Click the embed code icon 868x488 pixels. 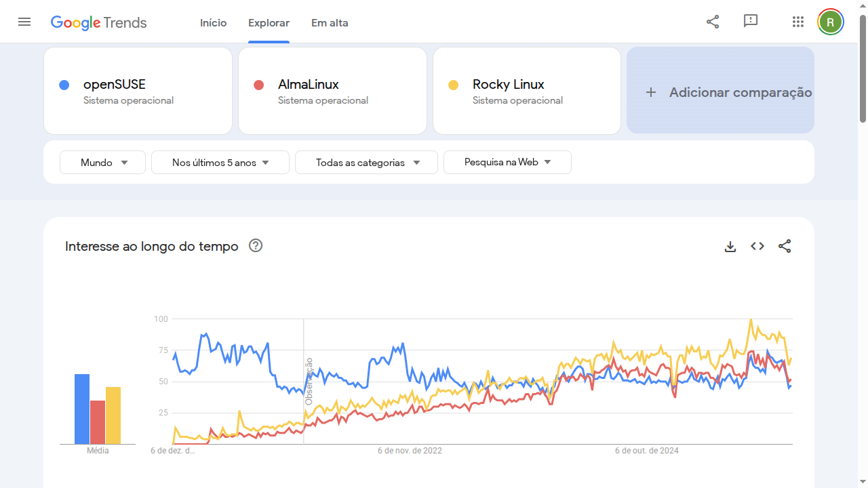[x=757, y=247]
